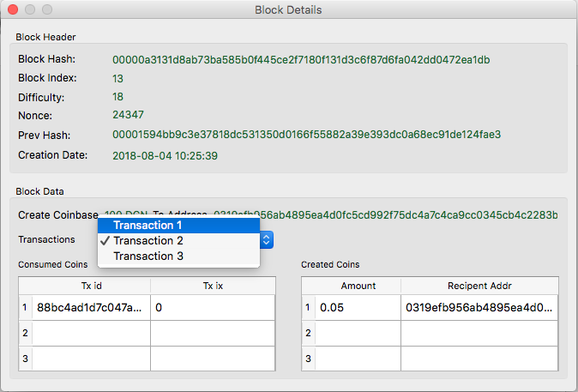Select the 0319efb956ab4895ea4d0... recipient cell
Viewport: 578px width, 392px height.
[x=479, y=308]
